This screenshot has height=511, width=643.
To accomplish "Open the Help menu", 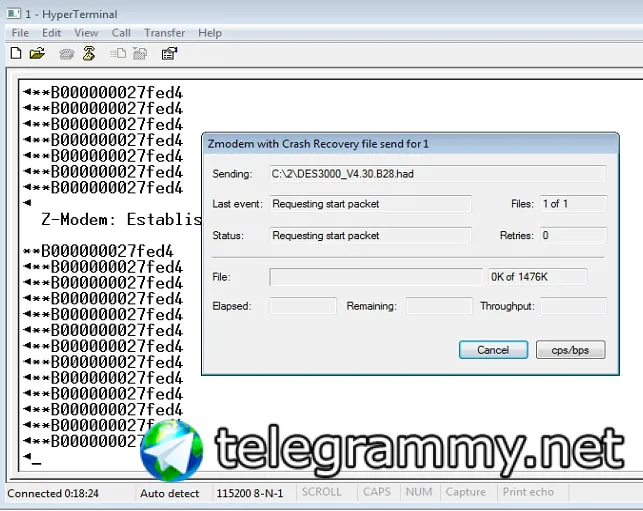I will coord(210,33).
